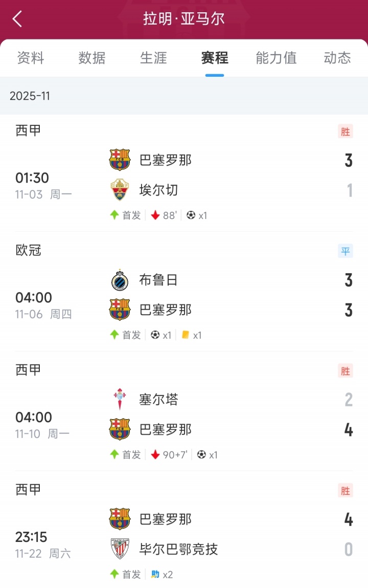Tap the 毕尔巴鄂竞技 team name

[x=179, y=549]
